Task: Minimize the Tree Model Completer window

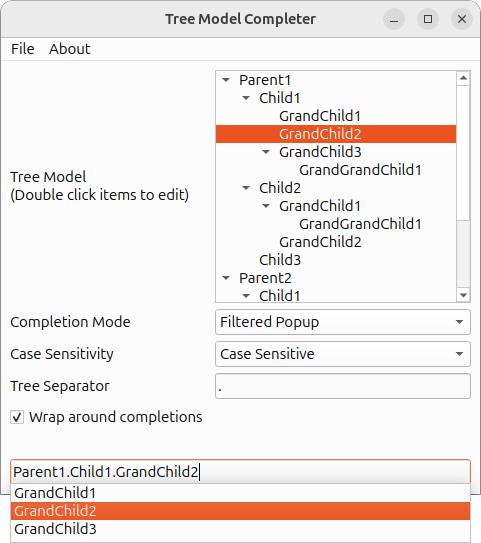Action: (394, 19)
